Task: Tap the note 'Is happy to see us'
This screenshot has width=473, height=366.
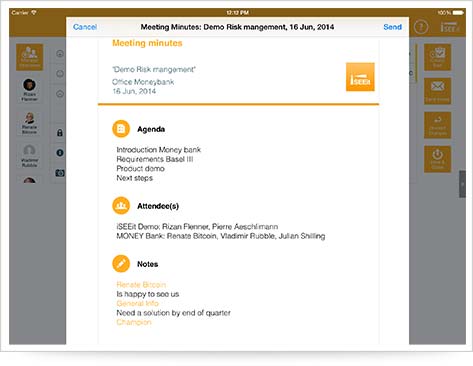Action: (x=148, y=294)
